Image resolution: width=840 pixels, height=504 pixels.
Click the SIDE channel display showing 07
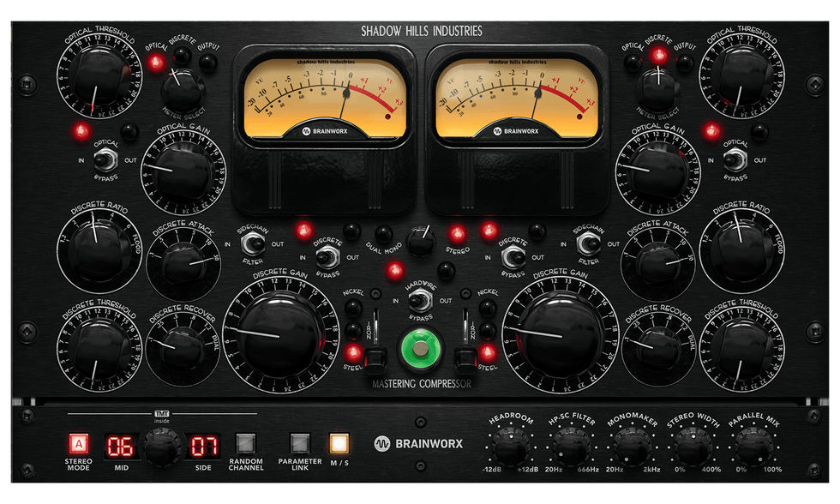tap(204, 447)
